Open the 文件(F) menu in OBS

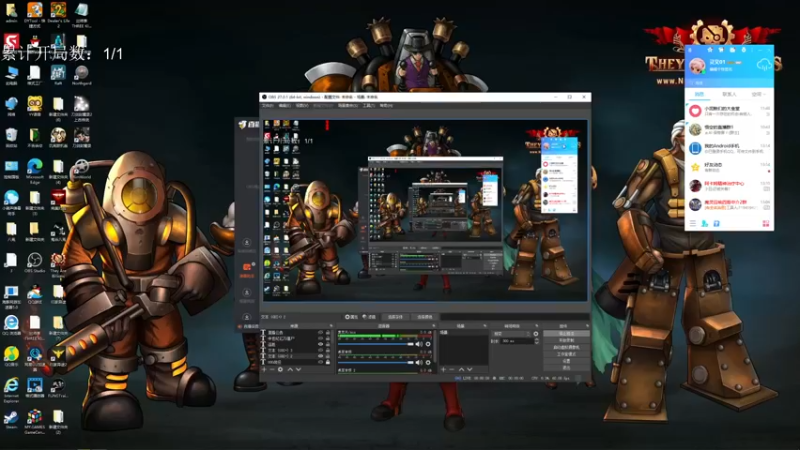pyautogui.click(x=267, y=106)
